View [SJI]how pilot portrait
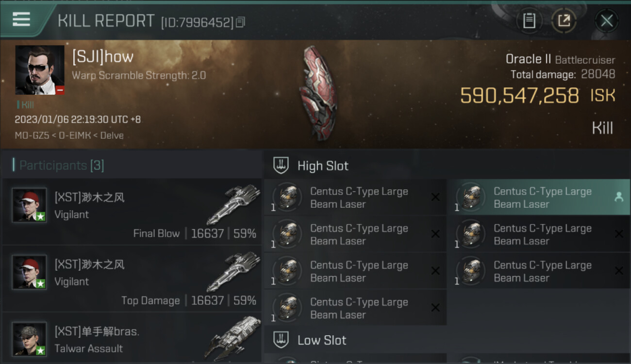This screenshot has height=364, width=631. pos(40,70)
